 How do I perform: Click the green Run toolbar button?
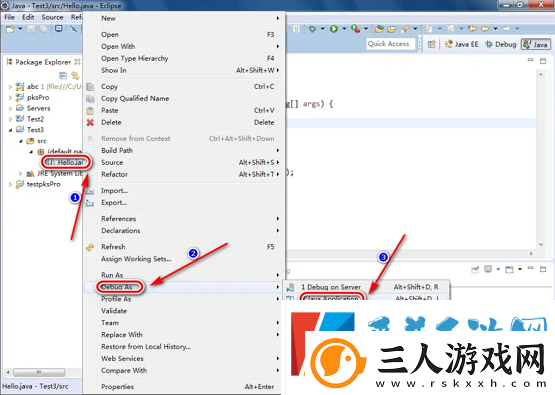click(x=333, y=29)
